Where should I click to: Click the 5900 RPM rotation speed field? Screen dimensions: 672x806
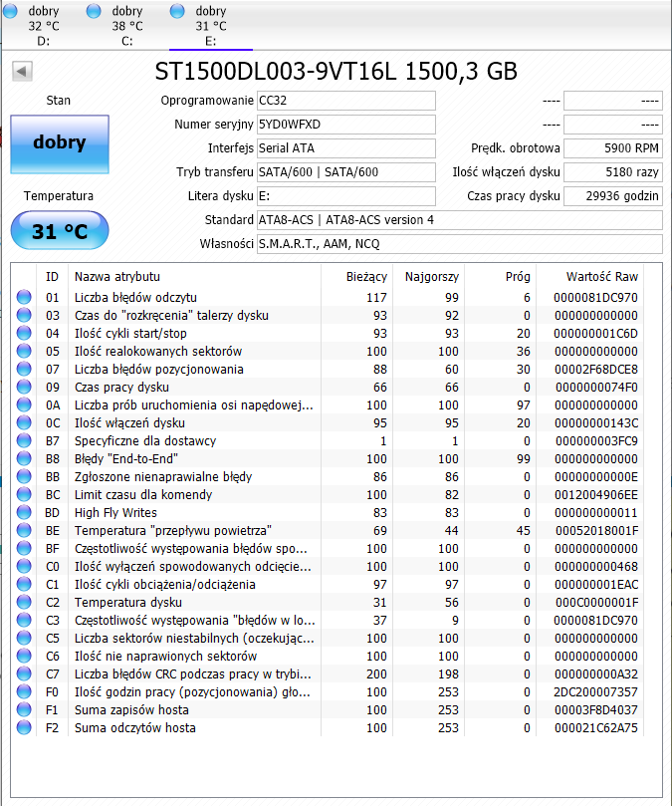(613, 148)
